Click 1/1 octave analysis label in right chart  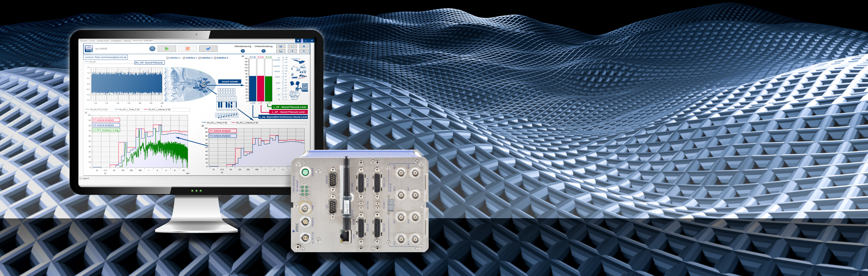click(223, 131)
